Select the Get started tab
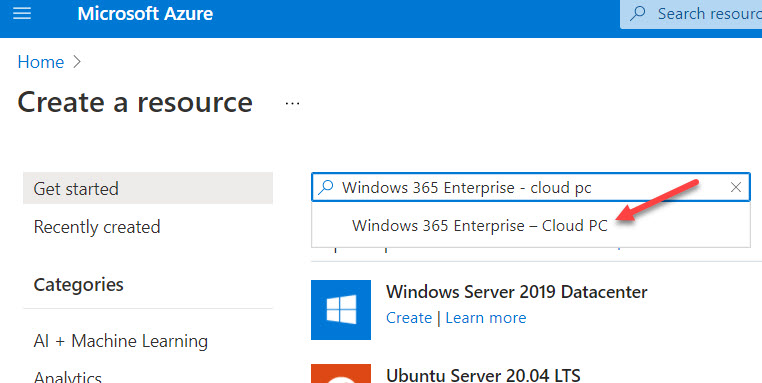 click(148, 188)
